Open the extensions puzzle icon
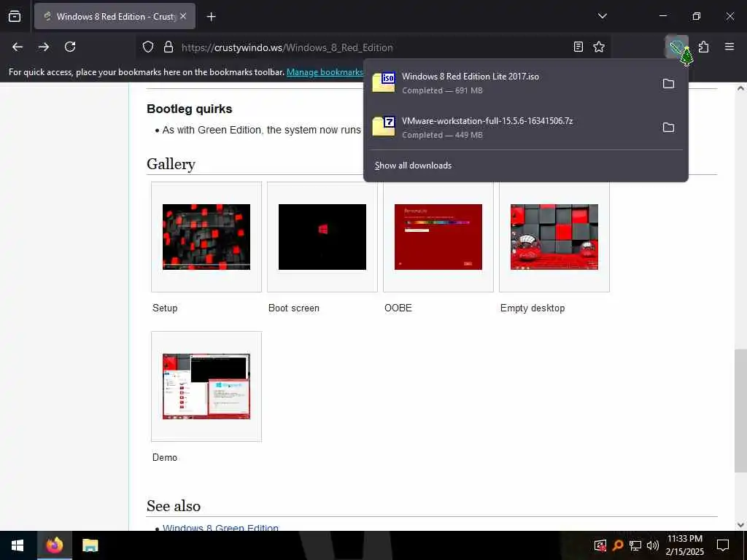This screenshot has width=747, height=560. (x=704, y=47)
